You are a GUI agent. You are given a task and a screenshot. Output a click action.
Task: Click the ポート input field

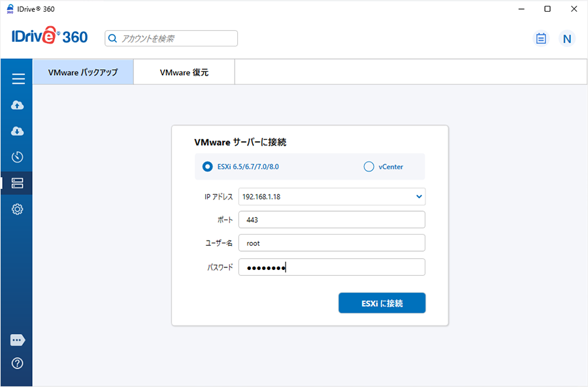pos(332,220)
